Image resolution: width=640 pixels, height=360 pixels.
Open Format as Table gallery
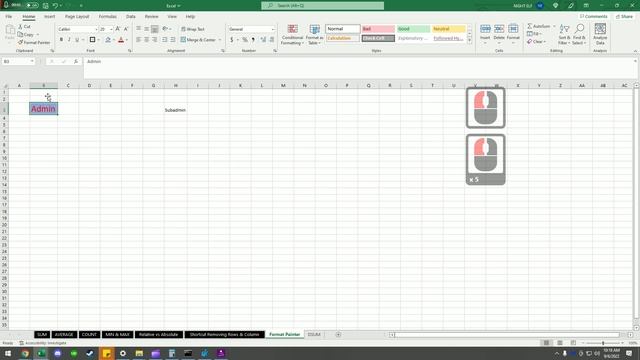click(314, 35)
